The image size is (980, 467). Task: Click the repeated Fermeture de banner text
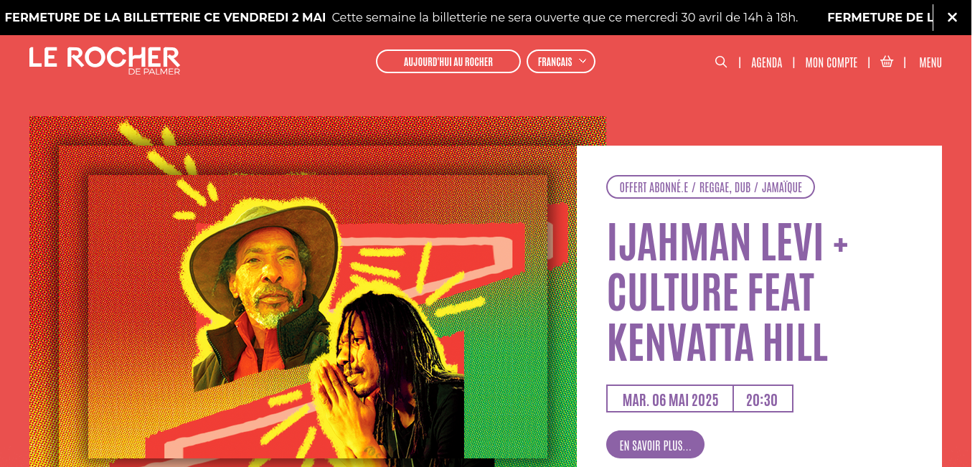[880, 17]
